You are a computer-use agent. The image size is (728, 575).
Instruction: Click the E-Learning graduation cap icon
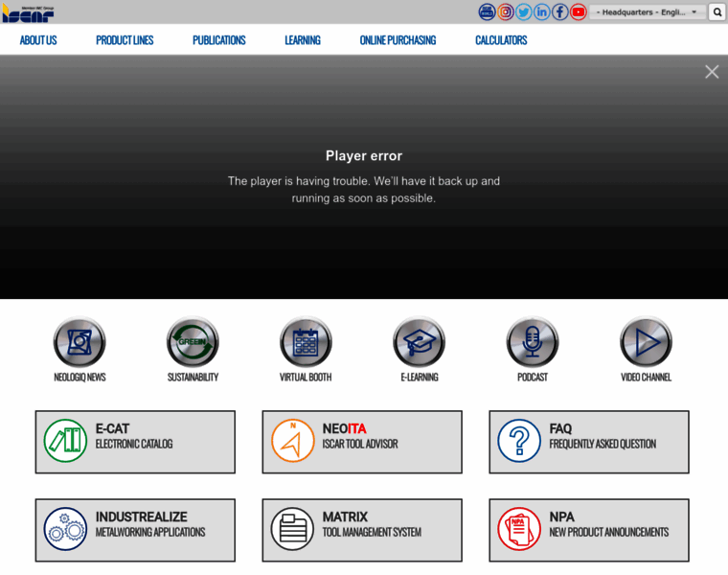point(420,342)
